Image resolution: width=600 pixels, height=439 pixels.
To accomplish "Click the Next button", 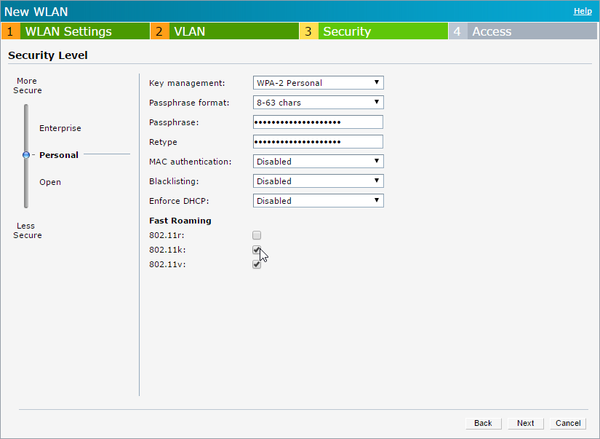I will [525, 423].
